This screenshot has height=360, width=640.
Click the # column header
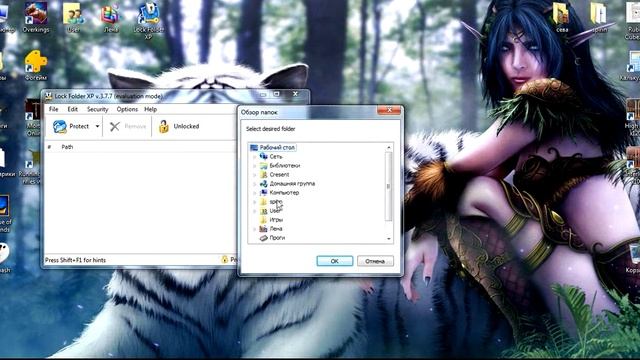49,147
